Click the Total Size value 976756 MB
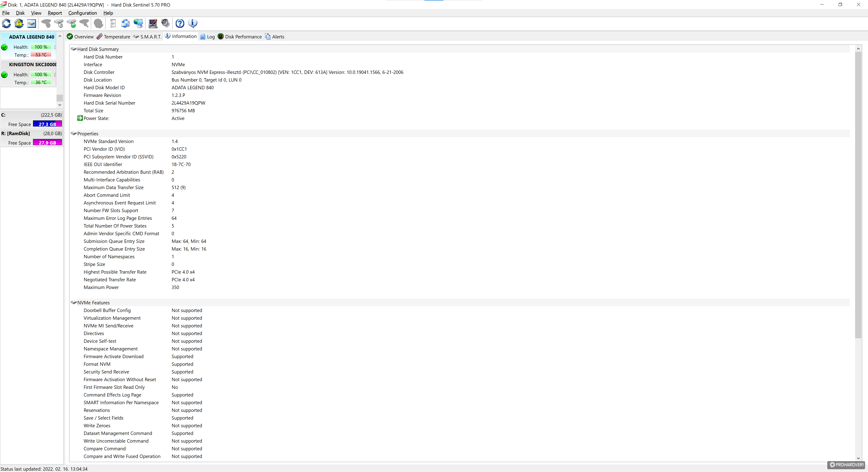 pyautogui.click(x=183, y=111)
